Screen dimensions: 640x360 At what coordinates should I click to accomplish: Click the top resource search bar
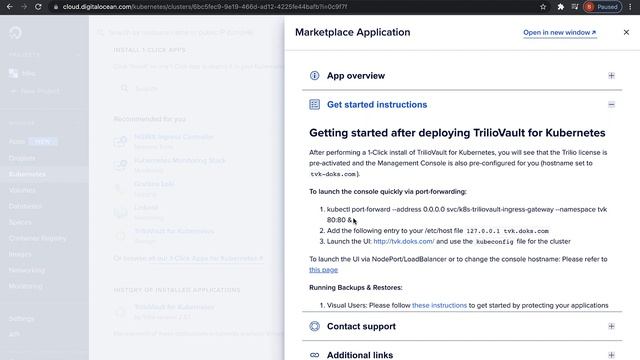click(180, 32)
